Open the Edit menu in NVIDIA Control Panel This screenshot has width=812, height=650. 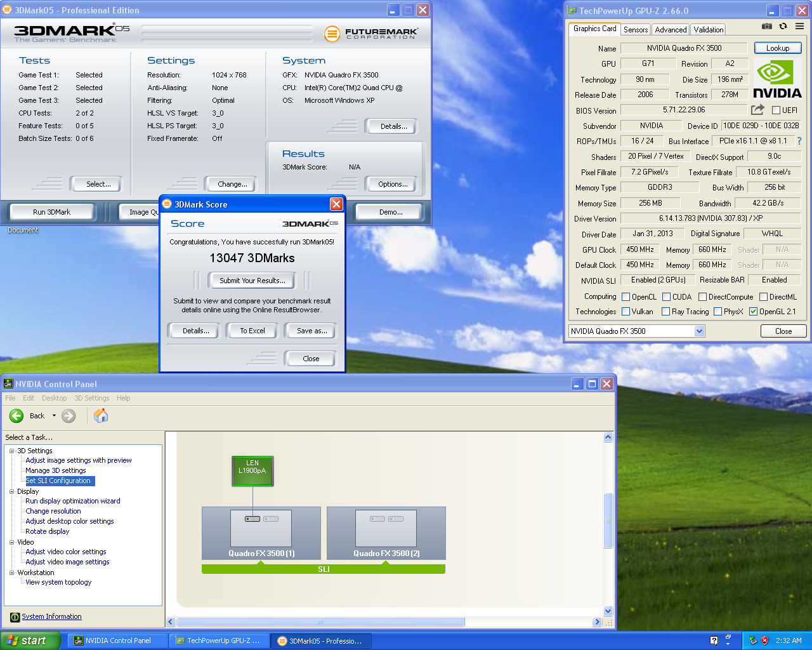coord(29,398)
